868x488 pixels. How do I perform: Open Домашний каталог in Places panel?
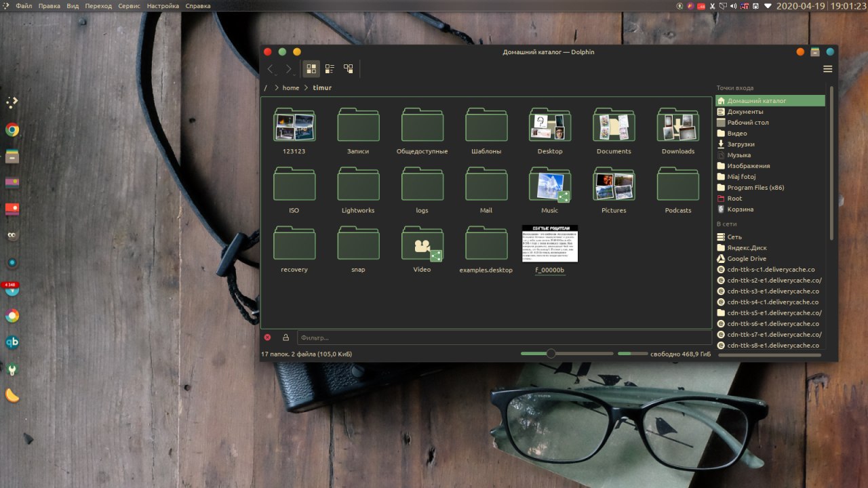[770, 101]
